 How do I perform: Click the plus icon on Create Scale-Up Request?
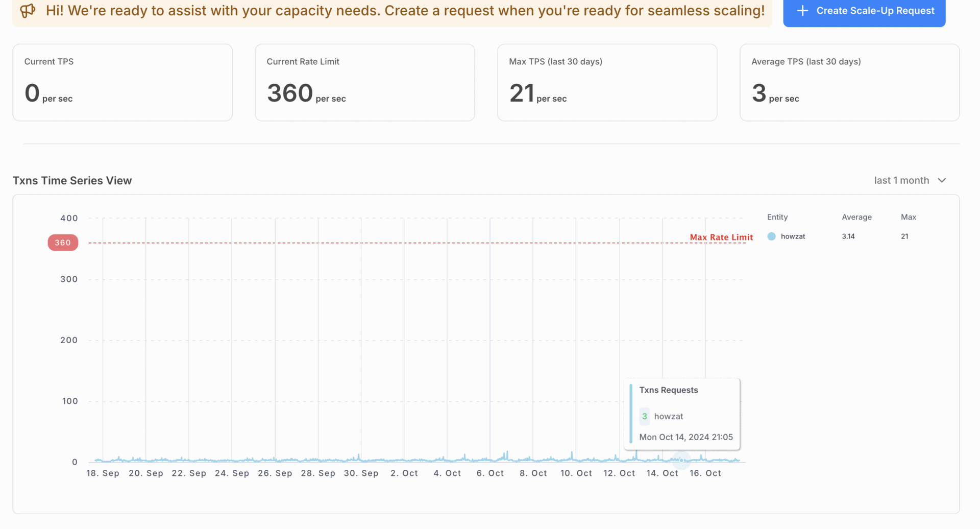(x=802, y=11)
